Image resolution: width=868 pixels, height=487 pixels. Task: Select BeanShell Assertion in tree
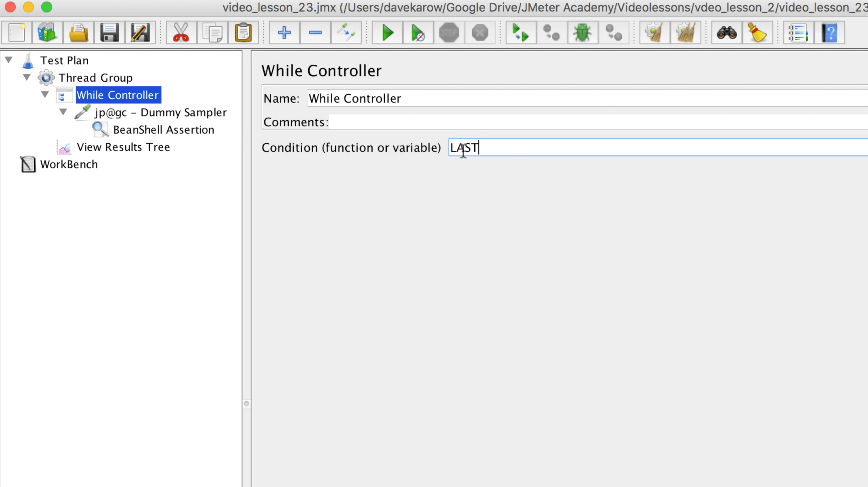tap(163, 130)
